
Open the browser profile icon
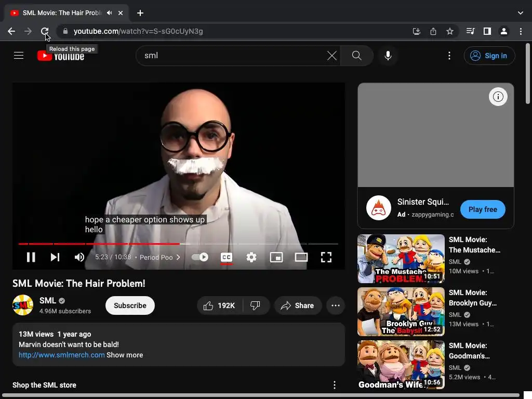pyautogui.click(x=504, y=31)
